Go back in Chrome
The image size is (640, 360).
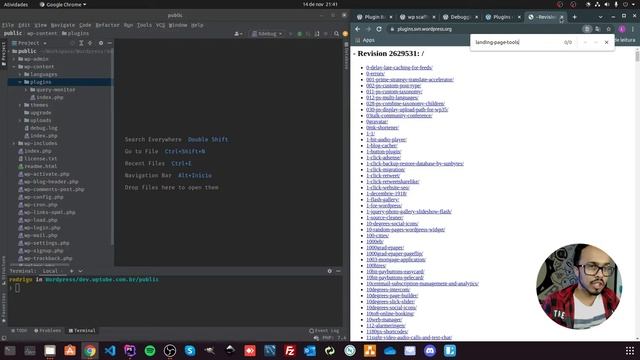tap(358, 29)
